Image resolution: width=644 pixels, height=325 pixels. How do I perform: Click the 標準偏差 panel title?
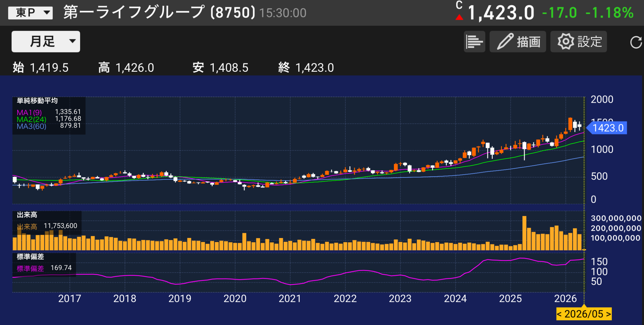[x=30, y=257]
